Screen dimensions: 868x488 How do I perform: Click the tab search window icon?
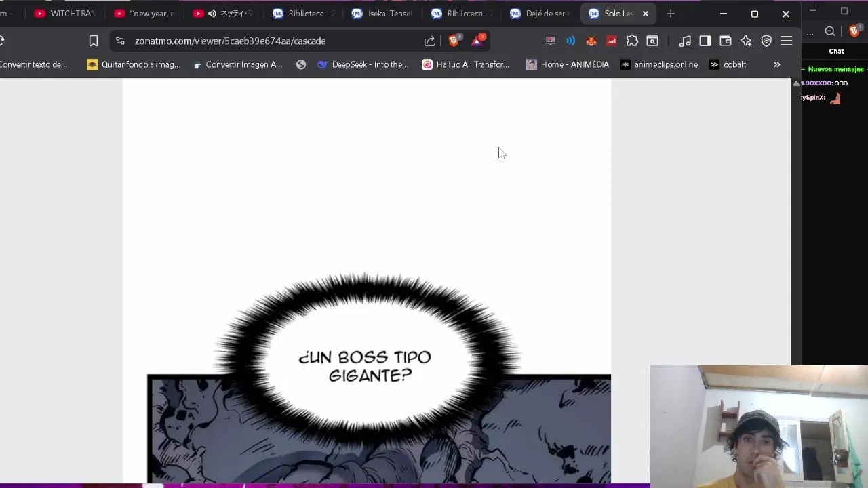point(652,41)
